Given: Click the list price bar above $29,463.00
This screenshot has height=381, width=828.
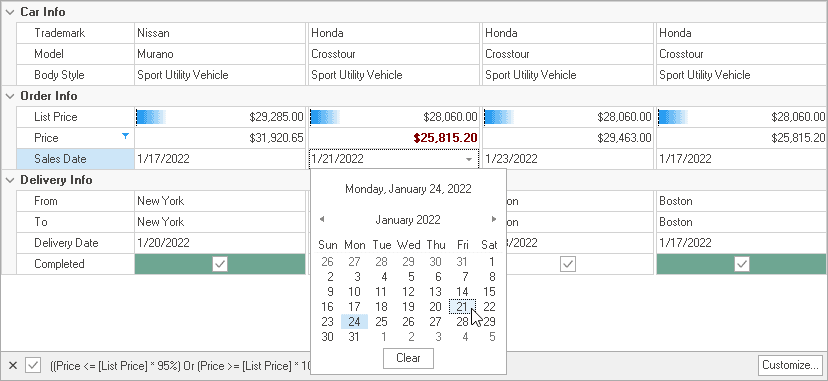Looking at the screenshot, I should click(568, 117).
